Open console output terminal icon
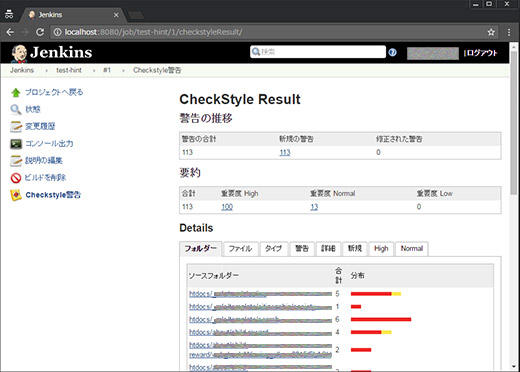 16,144
